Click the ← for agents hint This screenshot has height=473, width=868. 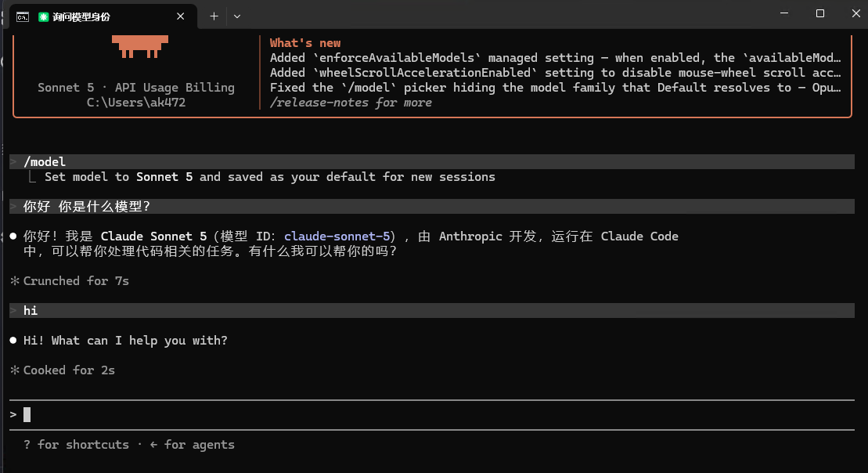click(x=192, y=445)
